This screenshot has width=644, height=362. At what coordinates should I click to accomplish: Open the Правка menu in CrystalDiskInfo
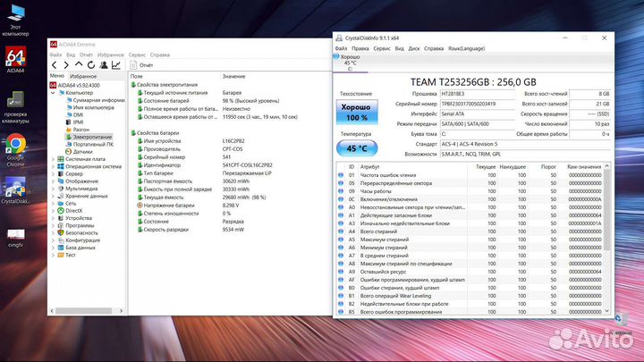coord(360,48)
